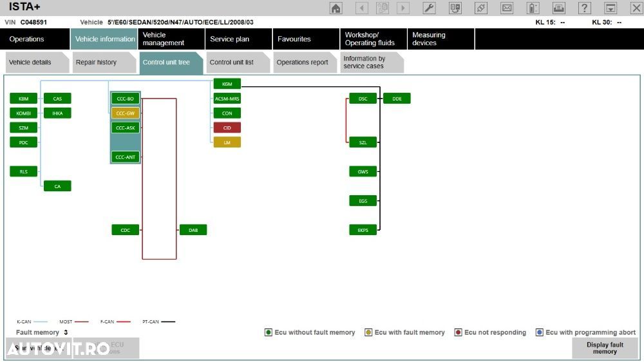
Task: Click green 'Ecu without fault memory' legend swatch
Action: (x=268, y=332)
